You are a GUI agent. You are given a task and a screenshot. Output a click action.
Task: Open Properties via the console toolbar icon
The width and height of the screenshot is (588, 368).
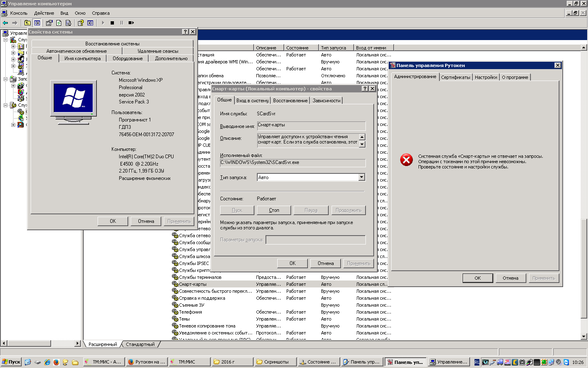(x=49, y=23)
